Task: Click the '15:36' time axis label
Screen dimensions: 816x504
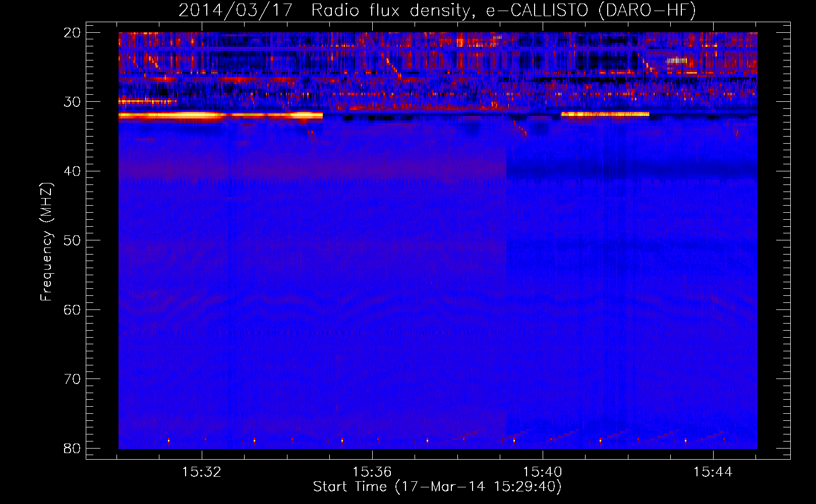Action: coord(372,472)
